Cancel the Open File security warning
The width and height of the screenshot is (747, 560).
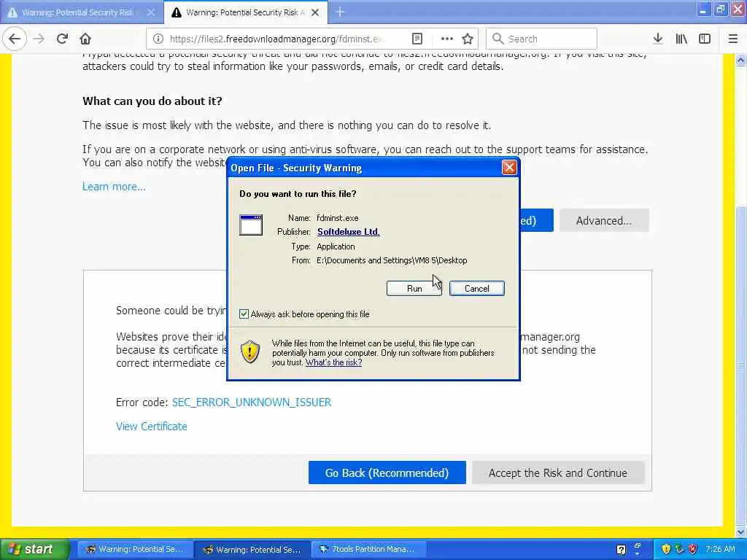tap(476, 288)
